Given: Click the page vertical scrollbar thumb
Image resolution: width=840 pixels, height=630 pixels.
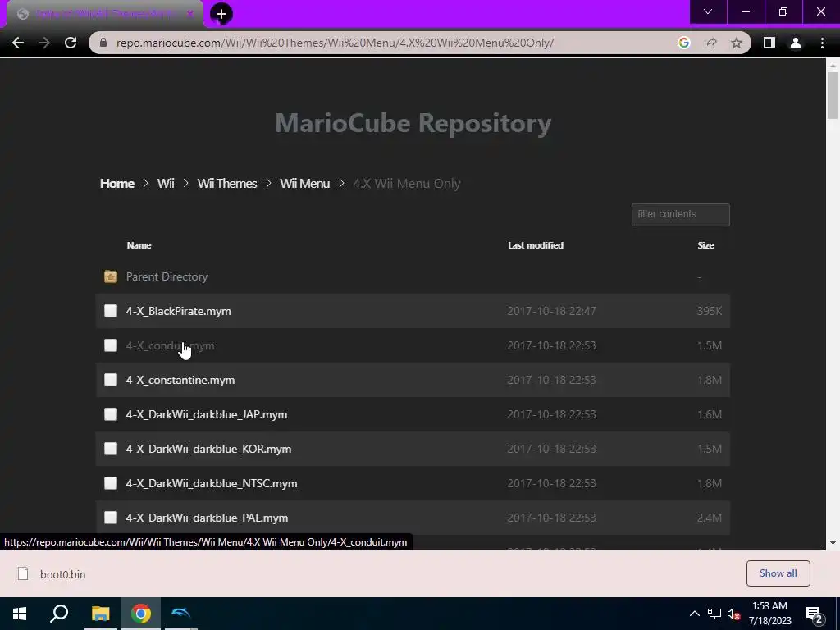Looking at the screenshot, I should 833,95.
